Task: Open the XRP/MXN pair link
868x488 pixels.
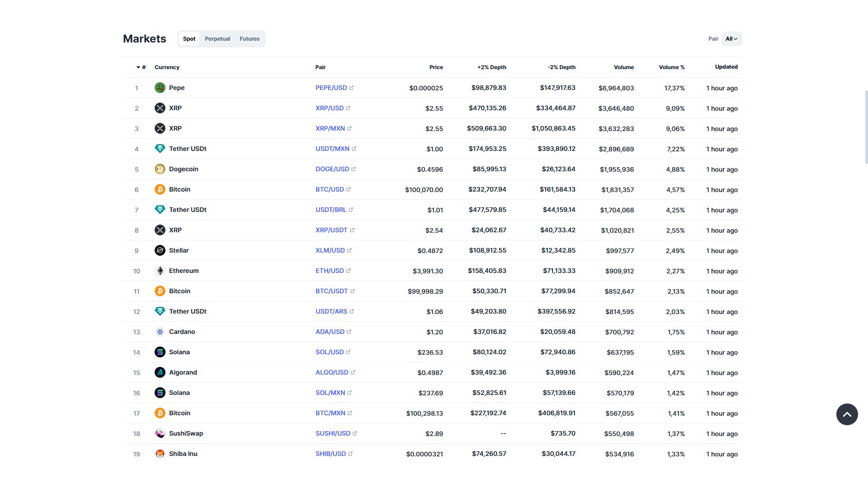Action: click(x=330, y=128)
